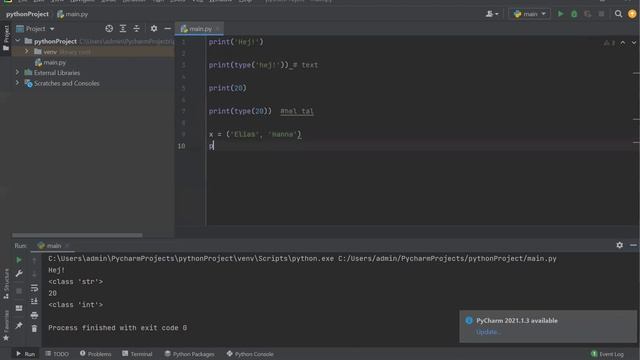Close the main.py editor tab
This screenshot has width=640, height=360.
pos(218,29)
